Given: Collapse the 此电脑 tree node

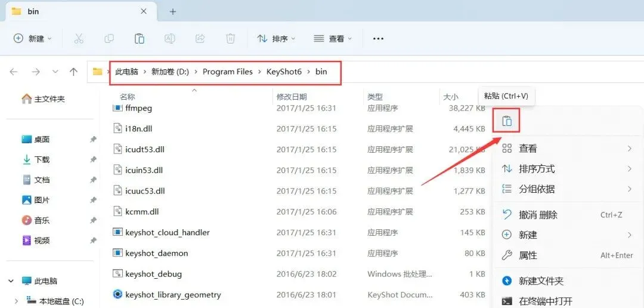Looking at the screenshot, I should pos(11,281).
